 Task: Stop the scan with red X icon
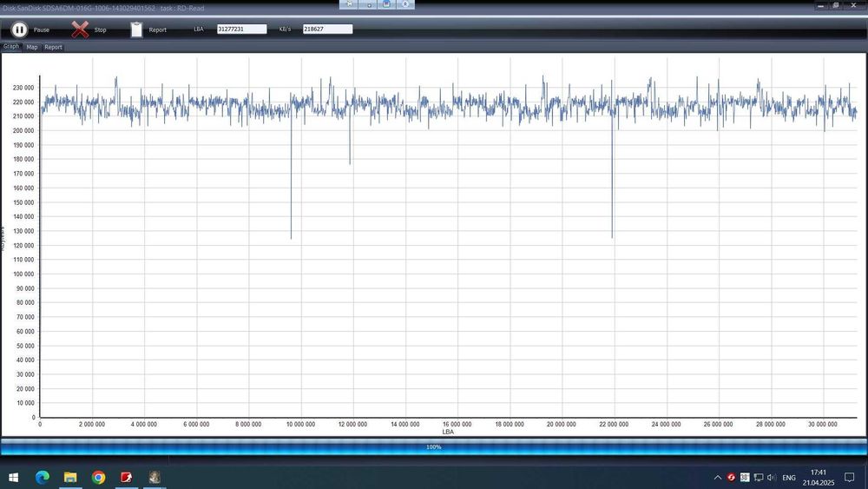pos(80,30)
